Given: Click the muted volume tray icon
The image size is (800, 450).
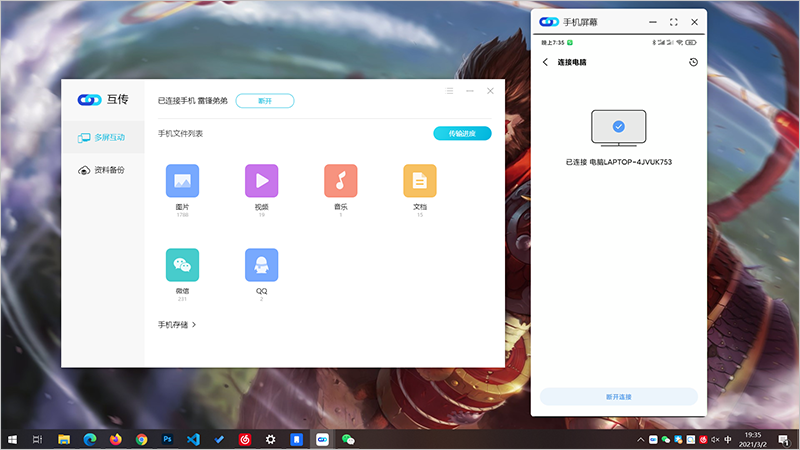Looking at the screenshot, I should [715, 439].
